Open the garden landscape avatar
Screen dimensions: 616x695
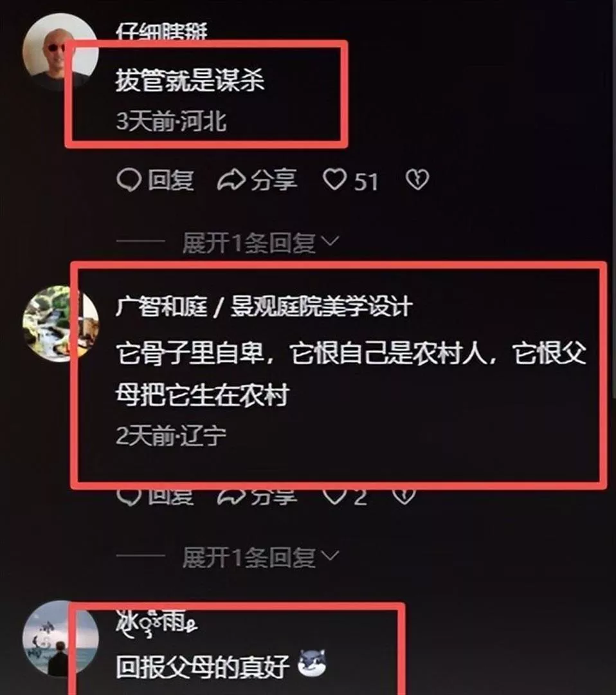click(x=60, y=324)
